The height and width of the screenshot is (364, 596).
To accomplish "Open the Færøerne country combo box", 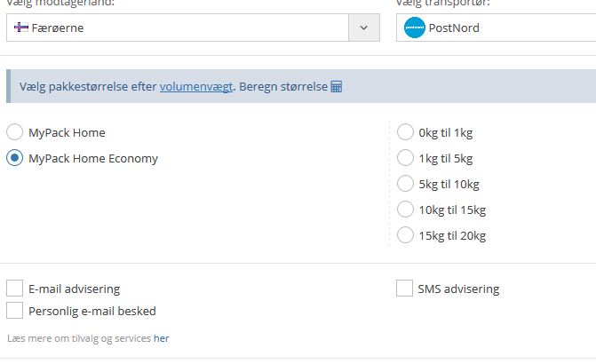I will pos(178,28).
